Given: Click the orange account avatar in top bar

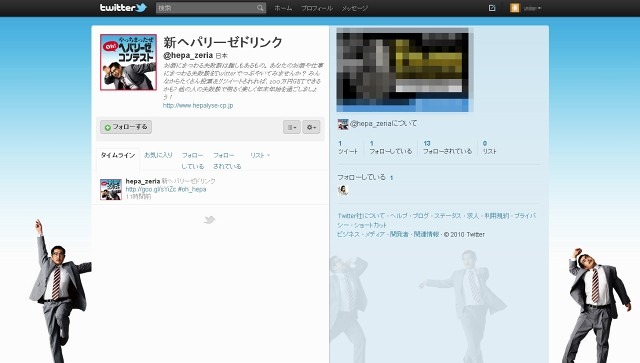Looking at the screenshot, I should [515, 8].
